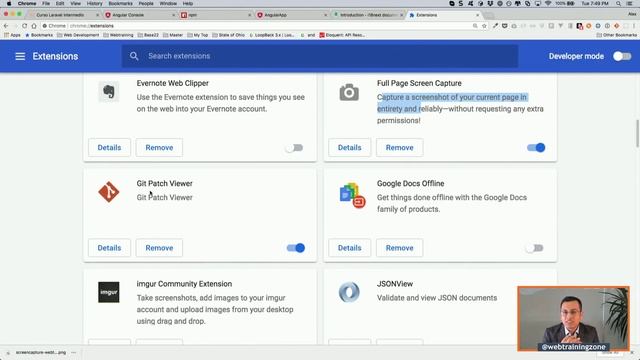Open Details for Evernote Web Clipper
This screenshot has height=360, width=640.
(109, 148)
